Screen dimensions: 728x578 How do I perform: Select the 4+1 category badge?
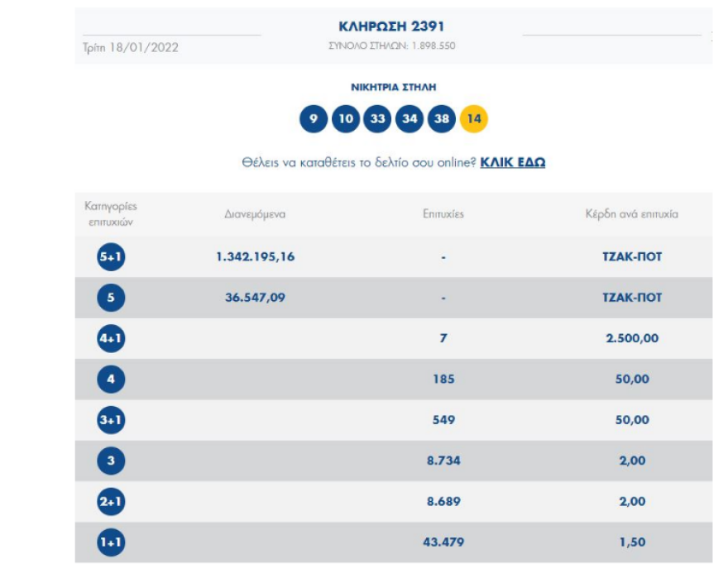111,338
